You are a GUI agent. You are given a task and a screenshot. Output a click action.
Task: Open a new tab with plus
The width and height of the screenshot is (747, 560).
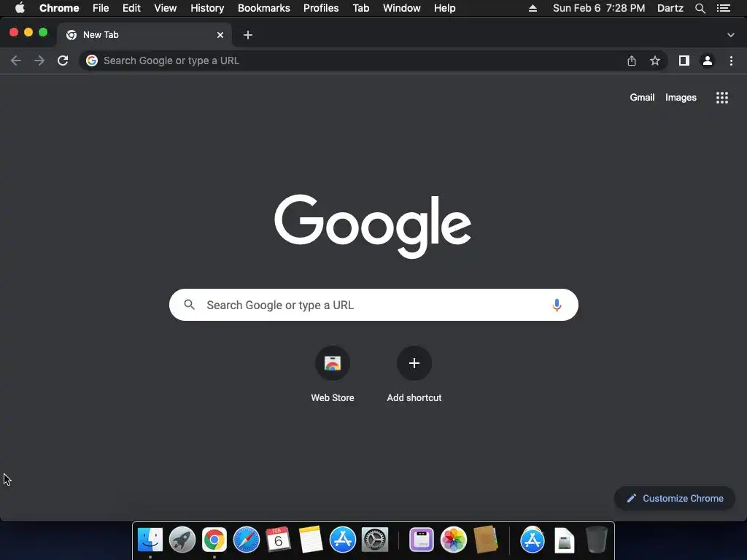point(248,35)
